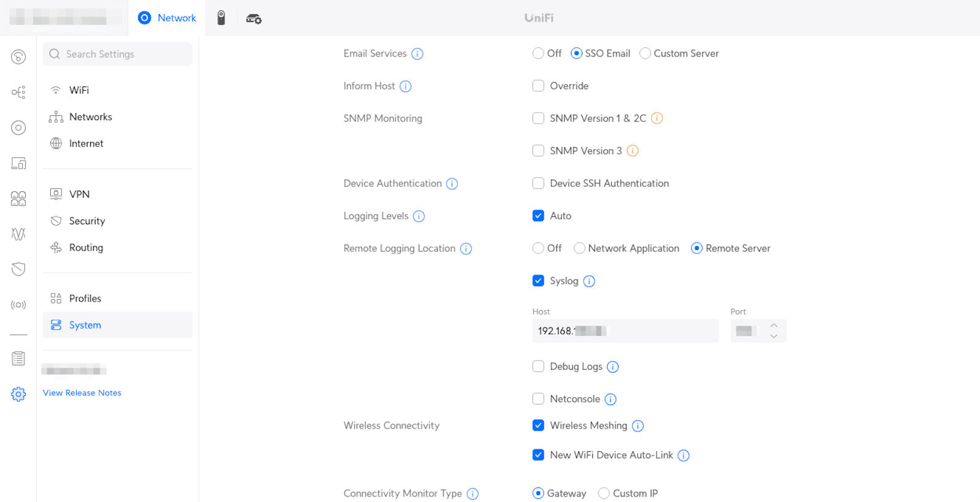Select Gateway connectivity monitor type
The width and height of the screenshot is (980, 502).
pyautogui.click(x=538, y=493)
